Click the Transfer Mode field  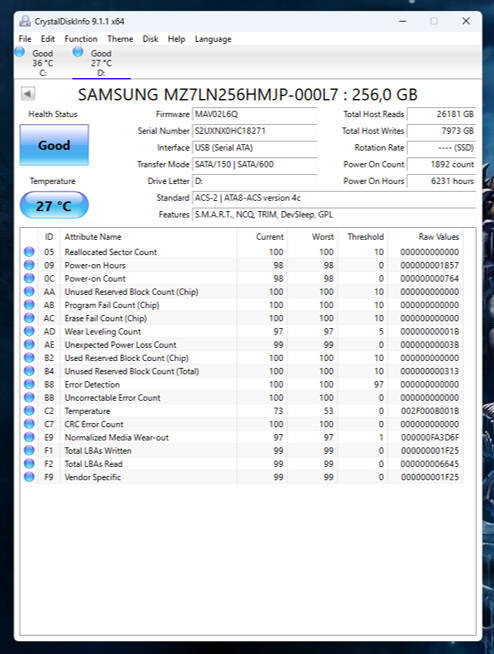click(255, 164)
